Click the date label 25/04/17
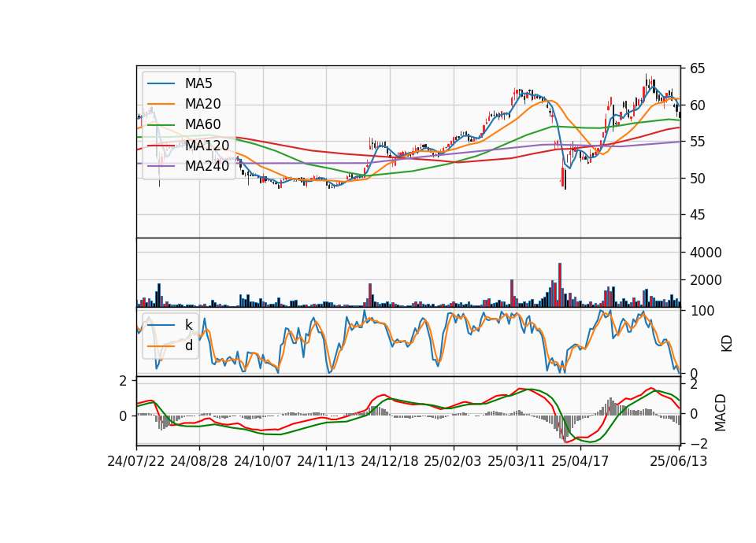 click(x=580, y=461)
